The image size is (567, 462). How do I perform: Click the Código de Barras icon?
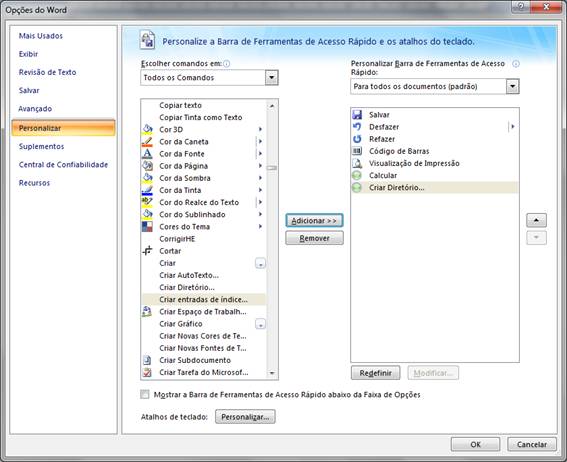(x=357, y=151)
